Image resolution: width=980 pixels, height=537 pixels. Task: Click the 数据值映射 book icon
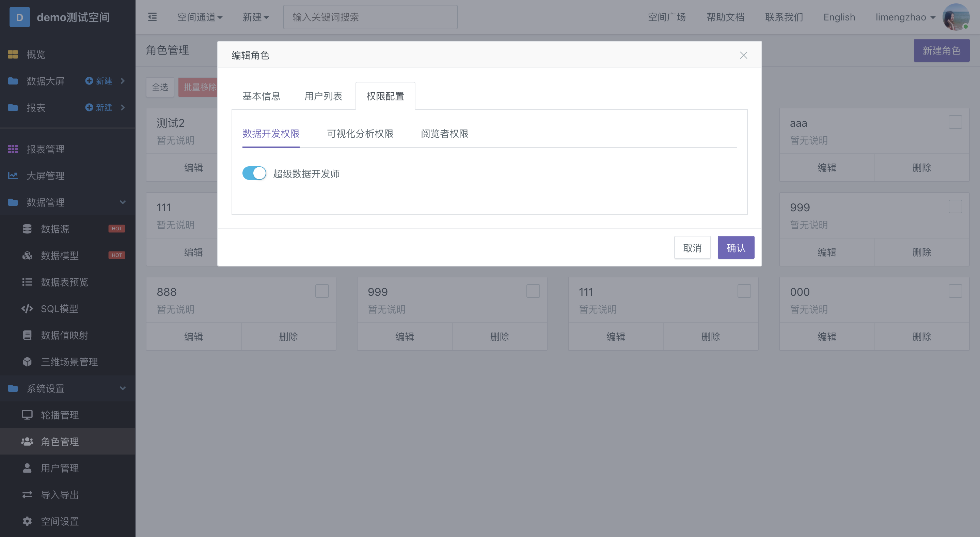[x=27, y=335]
